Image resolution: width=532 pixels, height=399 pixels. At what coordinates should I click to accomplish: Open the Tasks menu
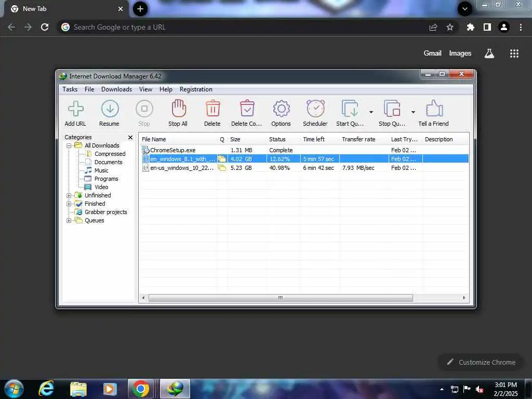70,89
